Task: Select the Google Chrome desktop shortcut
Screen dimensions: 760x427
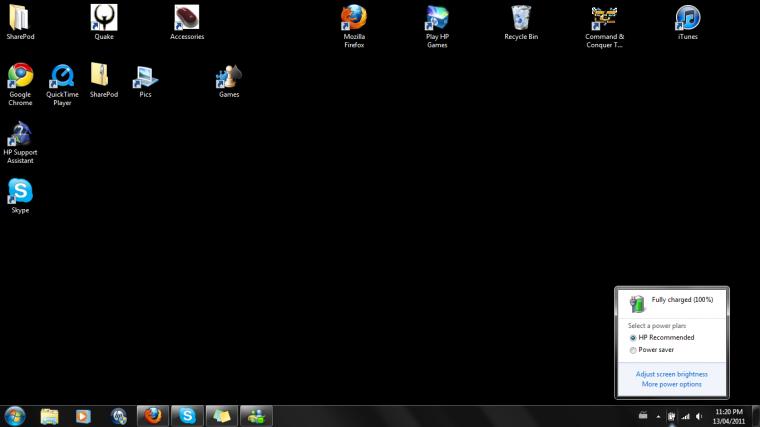Action: point(20,84)
